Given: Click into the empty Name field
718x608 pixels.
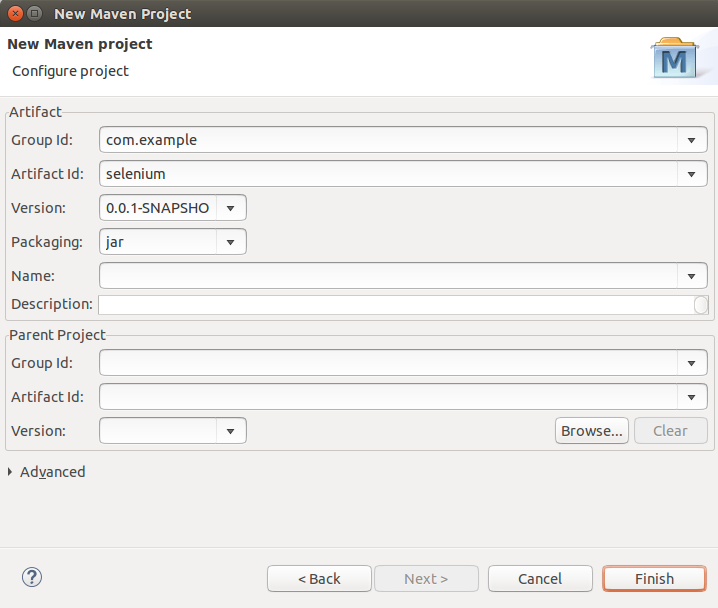Looking at the screenshot, I should pos(388,276).
